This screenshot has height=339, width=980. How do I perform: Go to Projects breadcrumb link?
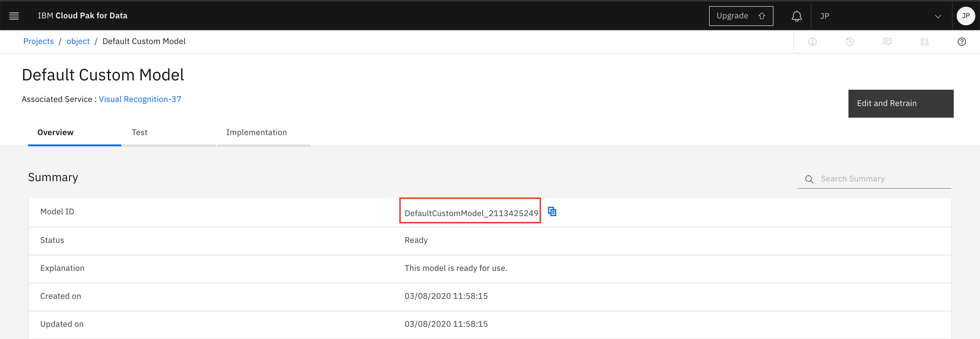38,41
